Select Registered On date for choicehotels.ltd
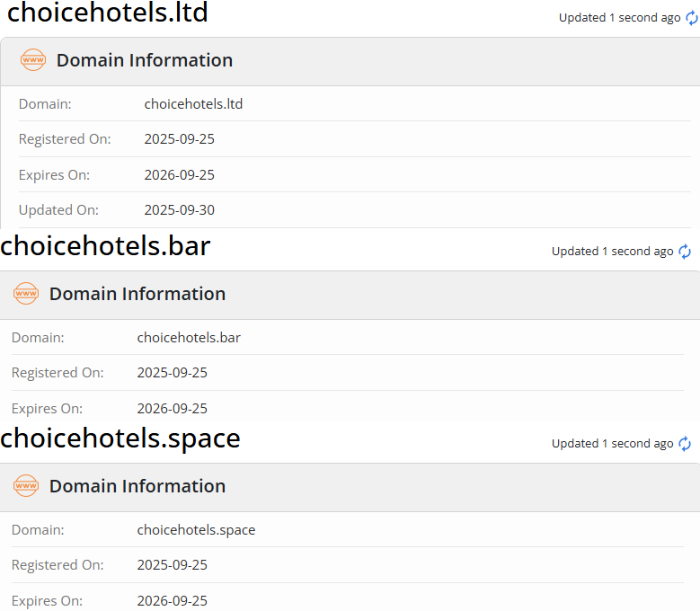The image size is (700, 611). click(x=180, y=139)
